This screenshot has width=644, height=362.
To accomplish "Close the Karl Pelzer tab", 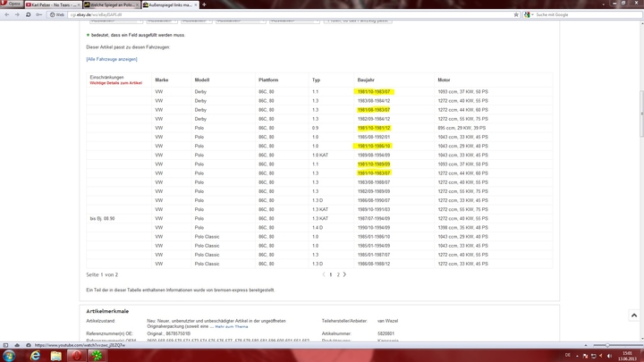I will click(79, 4).
